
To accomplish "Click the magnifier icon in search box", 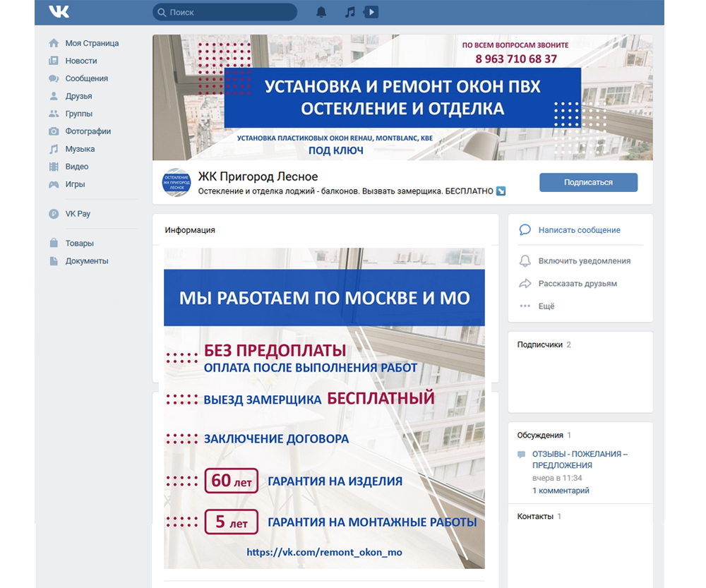I will [x=162, y=12].
